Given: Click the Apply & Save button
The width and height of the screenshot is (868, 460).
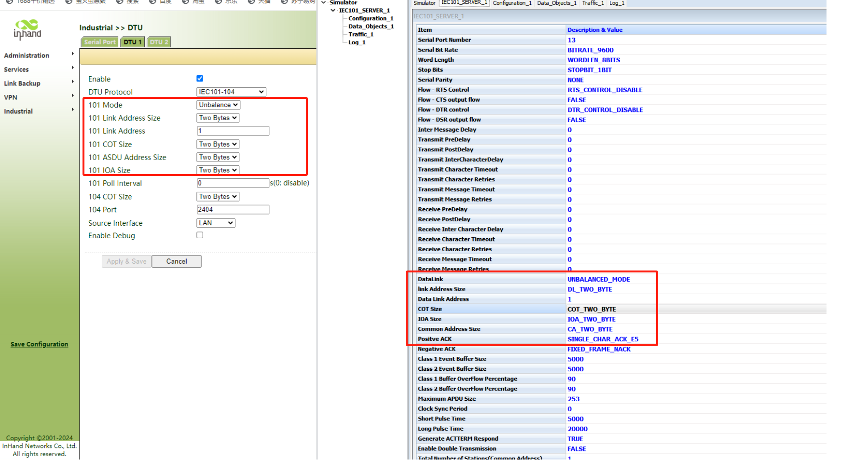Looking at the screenshot, I should coord(126,261).
